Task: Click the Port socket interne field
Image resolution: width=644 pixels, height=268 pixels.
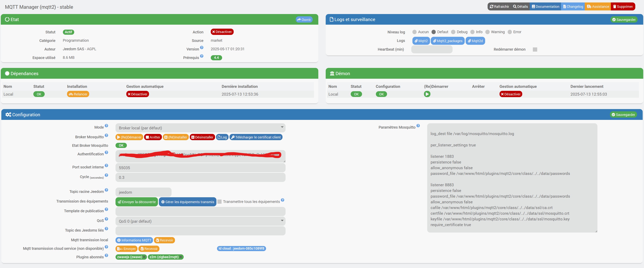Action: 200,167
